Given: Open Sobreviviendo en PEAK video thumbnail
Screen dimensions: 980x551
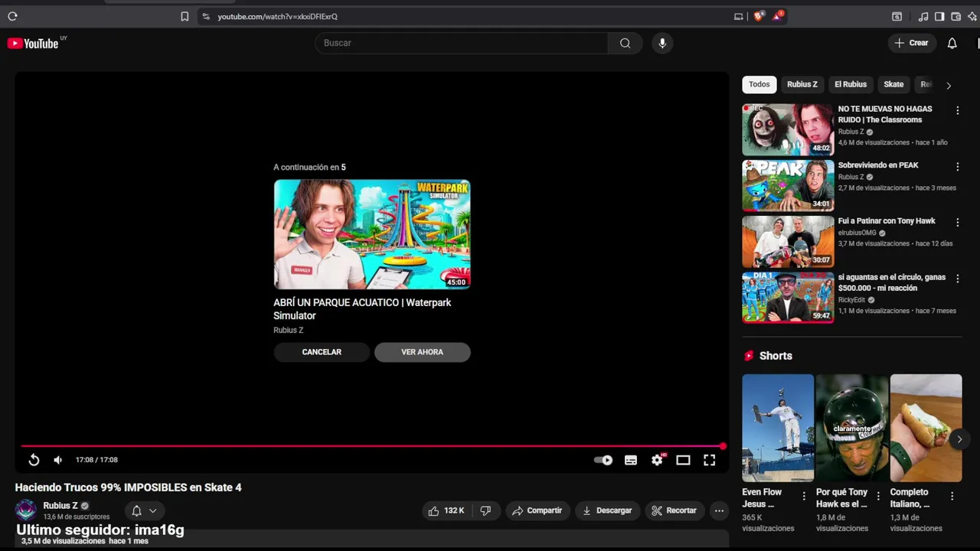Looking at the screenshot, I should [788, 185].
